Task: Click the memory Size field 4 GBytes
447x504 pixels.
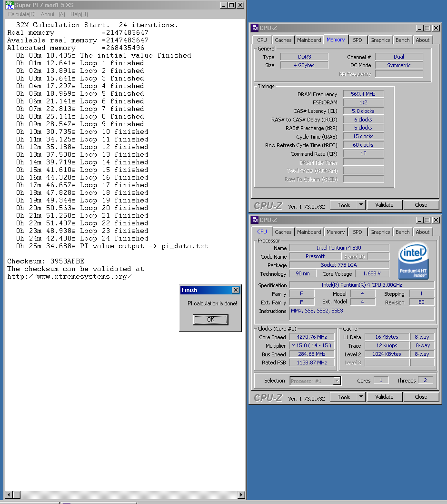Action: pos(304,65)
